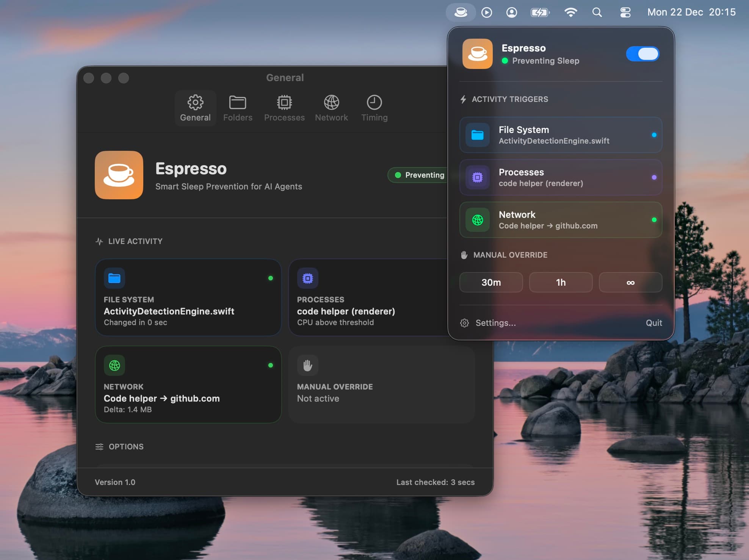Open Spotlight search in the menu bar
Screen dimensions: 749x560
(x=597, y=13)
